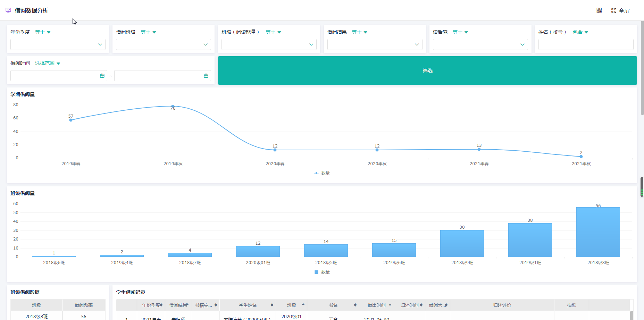Click the 班级 header in 班级借阅数据 table
The height and width of the screenshot is (320, 644).
point(36,305)
